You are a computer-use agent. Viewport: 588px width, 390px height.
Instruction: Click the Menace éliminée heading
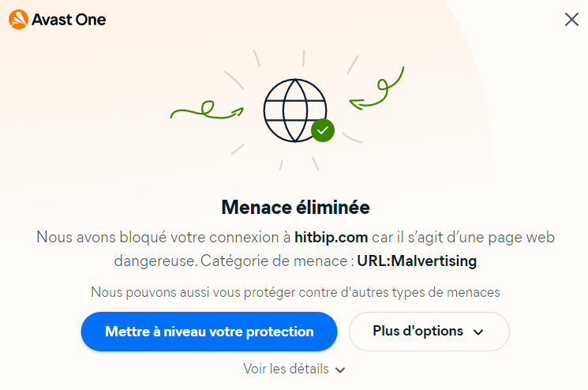pyautogui.click(x=295, y=208)
